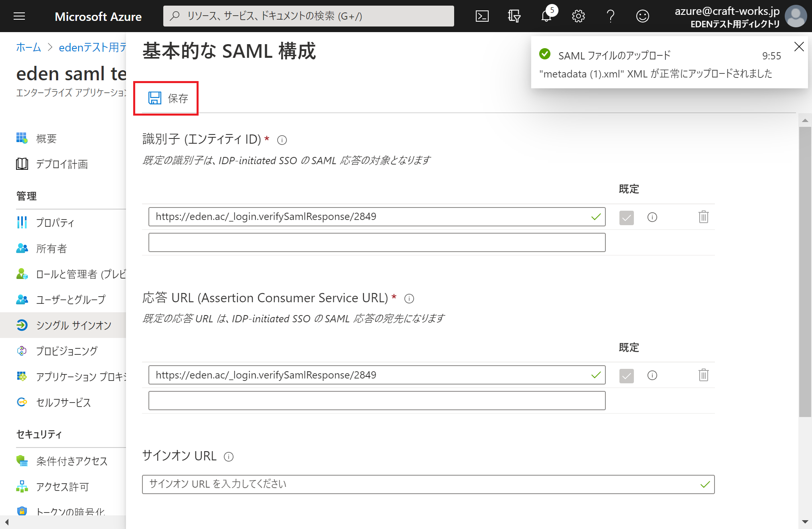Viewport: 812px width, 529px height.
Task: Click the filled reply URL field
Action: coord(377,375)
